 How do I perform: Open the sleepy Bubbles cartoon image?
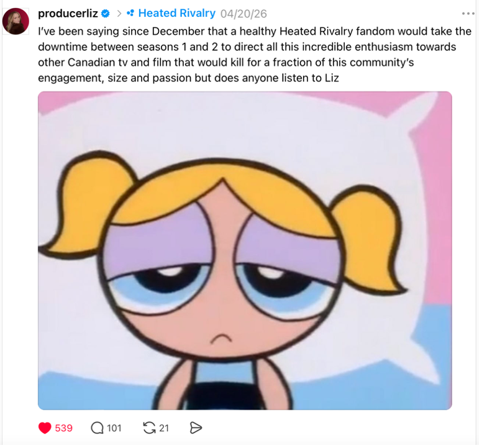[x=245, y=250]
